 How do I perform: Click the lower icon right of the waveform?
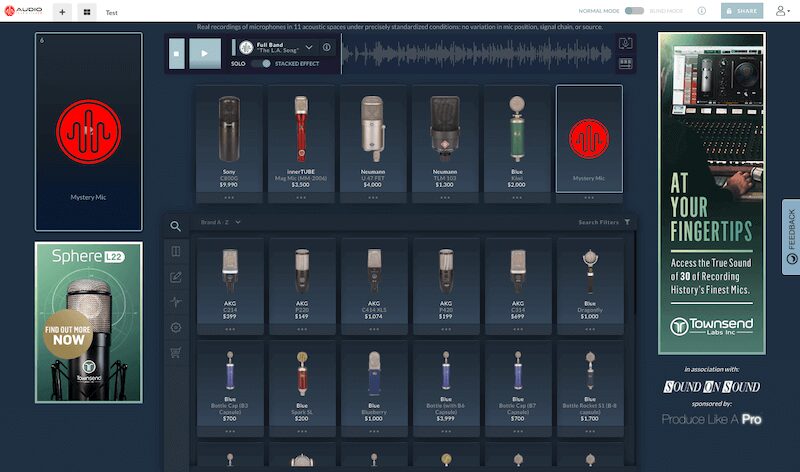(626, 64)
